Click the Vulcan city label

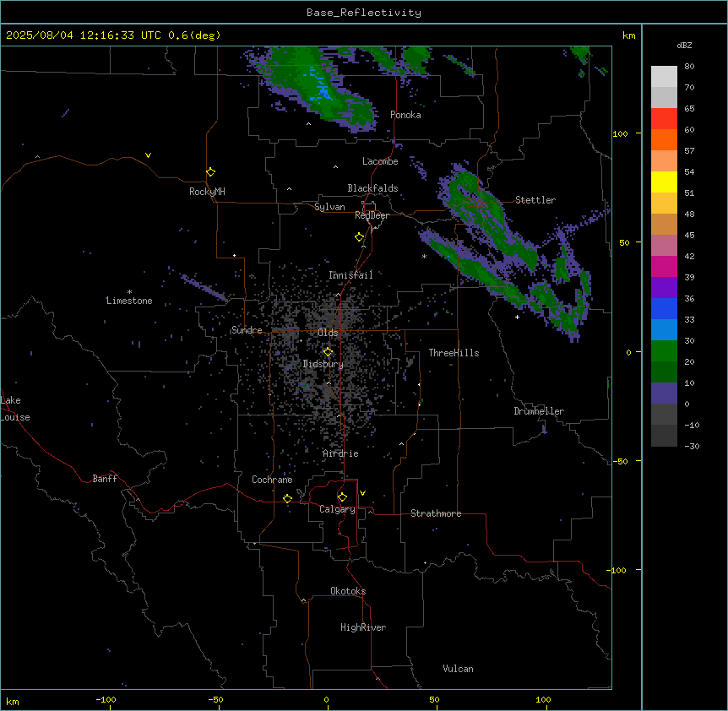click(x=458, y=669)
